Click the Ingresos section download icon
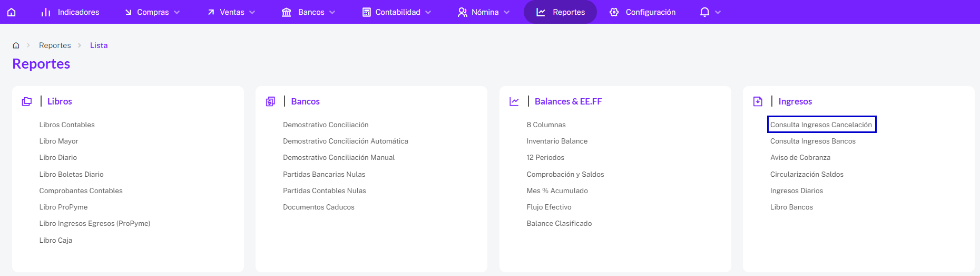This screenshot has height=276, width=980. (x=758, y=101)
